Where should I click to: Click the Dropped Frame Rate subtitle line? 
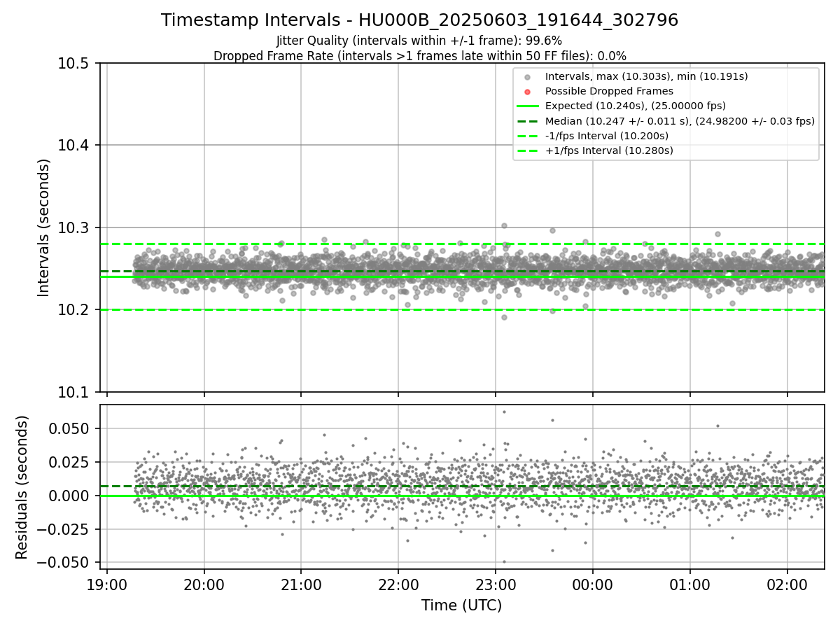pyautogui.click(x=419, y=56)
